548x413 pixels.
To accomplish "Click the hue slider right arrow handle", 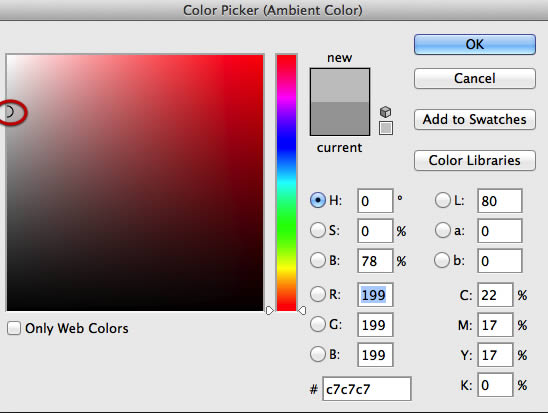I will coord(302,310).
